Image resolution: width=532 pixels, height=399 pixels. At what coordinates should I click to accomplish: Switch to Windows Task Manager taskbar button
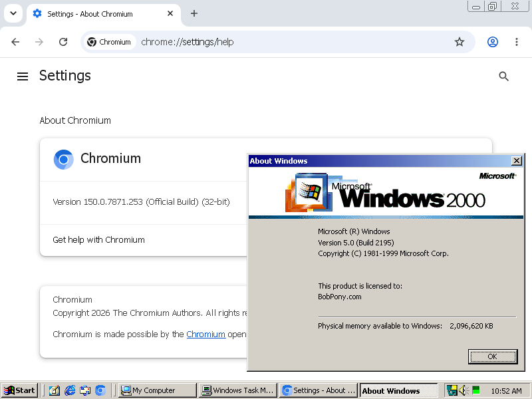[x=238, y=390]
